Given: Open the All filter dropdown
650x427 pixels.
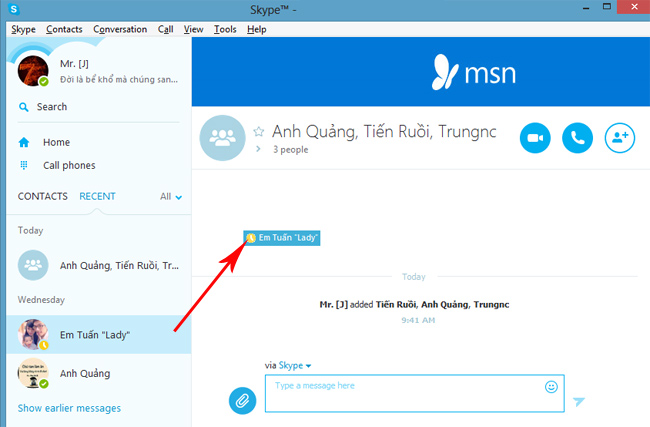Looking at the screenshot, I should (171, 197).
